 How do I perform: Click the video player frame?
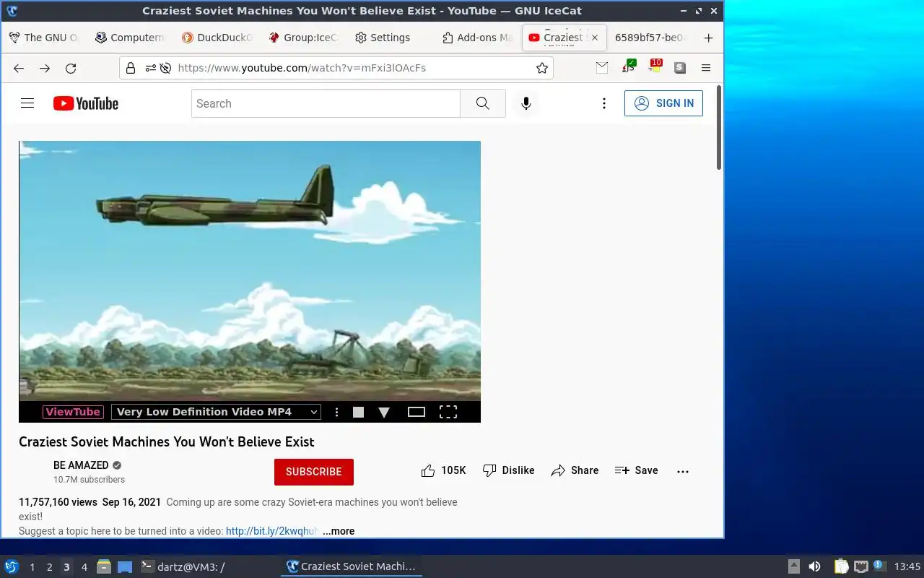click(250, 271)
